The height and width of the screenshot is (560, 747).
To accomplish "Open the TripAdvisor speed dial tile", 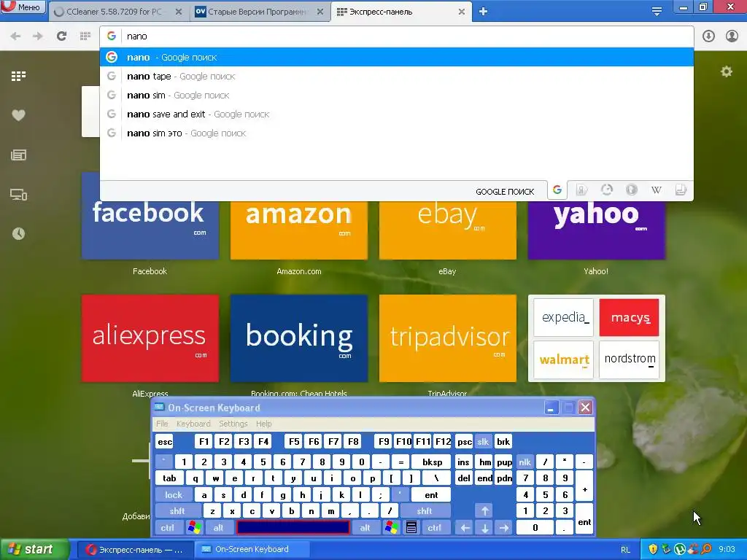I will click(448, 338).
